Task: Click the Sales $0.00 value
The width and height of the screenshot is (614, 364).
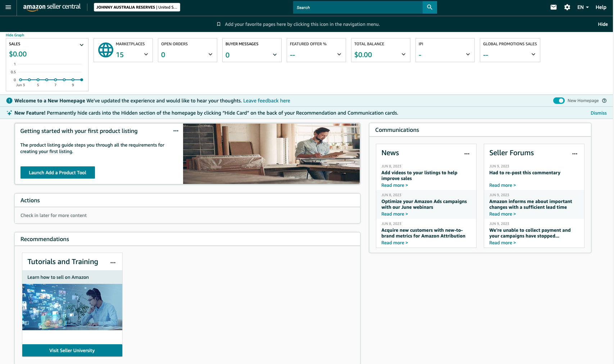Action: tap(18, 54)
